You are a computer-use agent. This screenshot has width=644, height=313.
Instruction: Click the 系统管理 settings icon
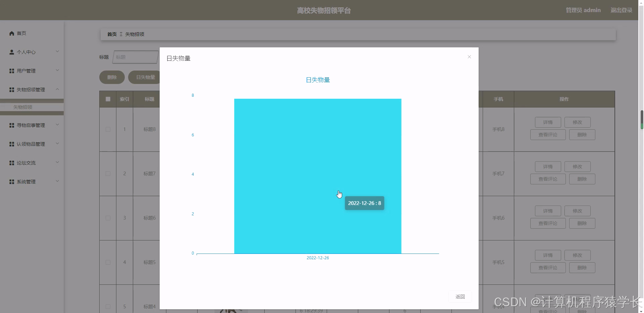(x=11, y=182)
